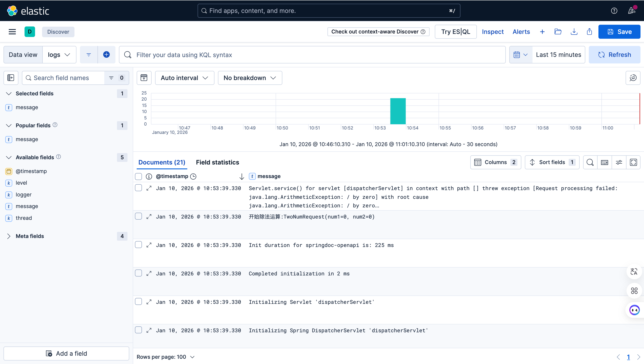Check the TwoNumRequest row checkbox
The width and height of the screenshot is (644, 364).
pyautogui.click(x=138, y=216)
